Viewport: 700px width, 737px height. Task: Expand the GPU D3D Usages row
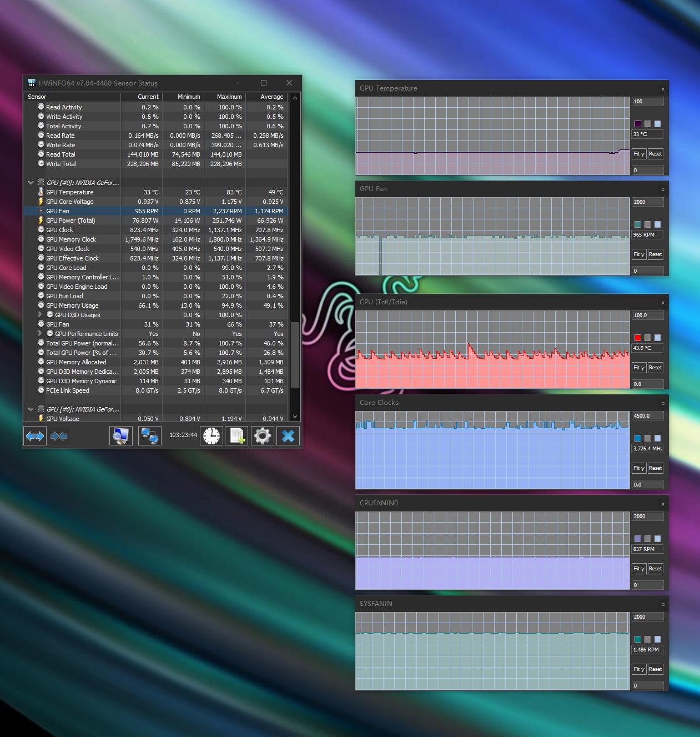[40, 315]
